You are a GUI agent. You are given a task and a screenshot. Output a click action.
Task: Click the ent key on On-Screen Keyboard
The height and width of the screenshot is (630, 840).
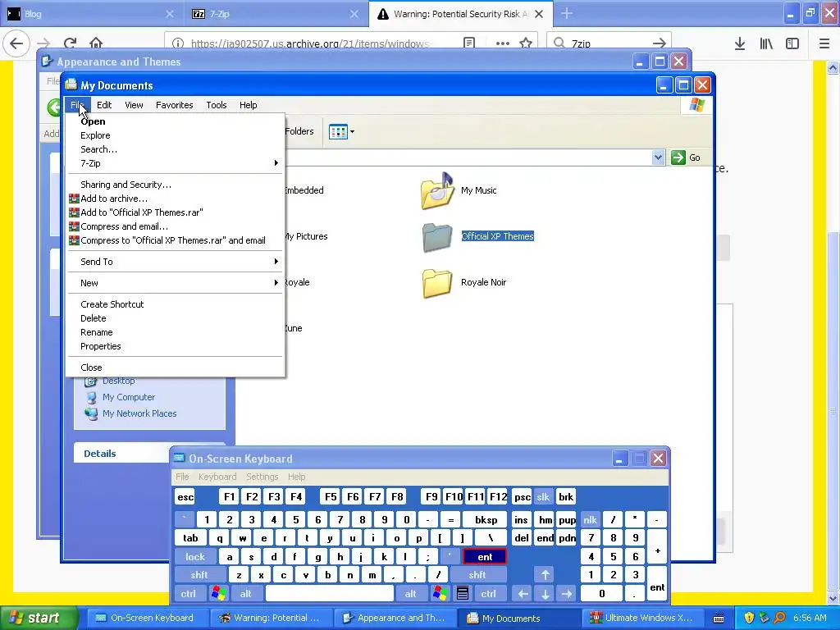[485, 557]
